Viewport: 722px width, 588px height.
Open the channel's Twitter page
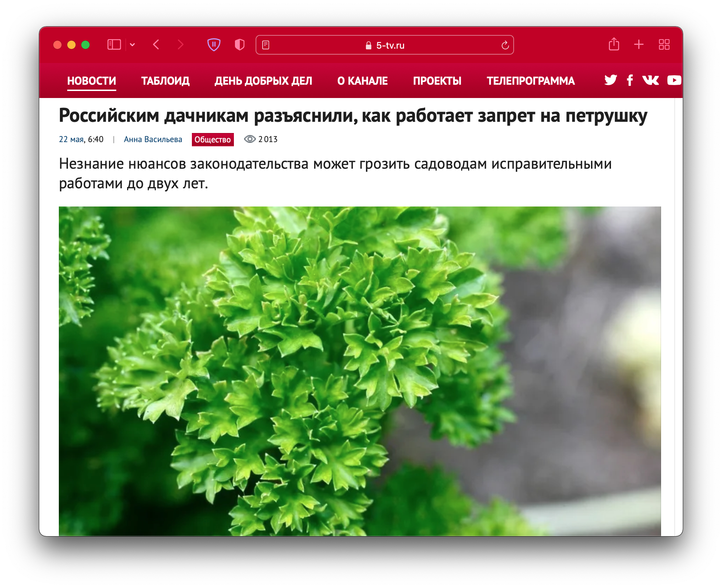click(x=611, y=80)
